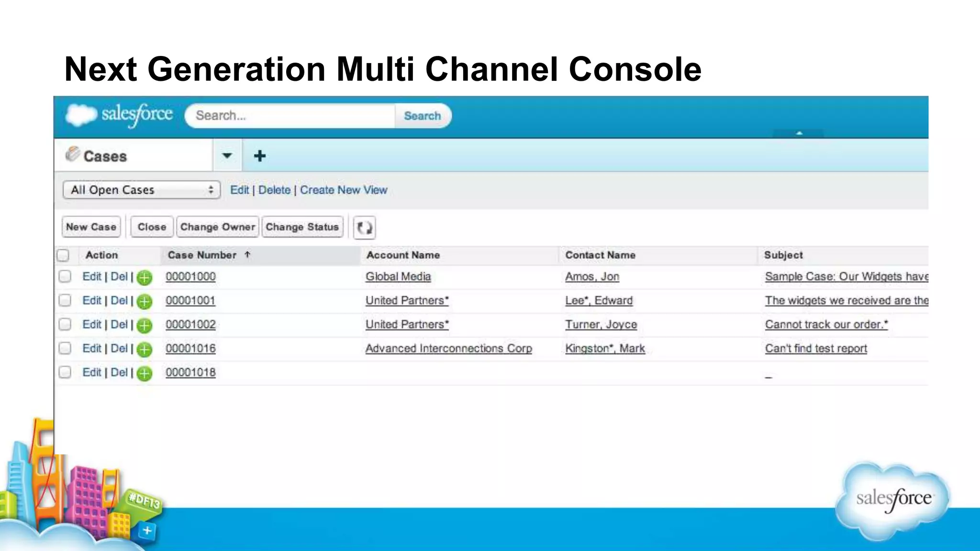Open the All Open Cases view dropdown
Image resolution: width=980 pixels, height=551 pixels.
pyautogui.click(x=142, y=190)
